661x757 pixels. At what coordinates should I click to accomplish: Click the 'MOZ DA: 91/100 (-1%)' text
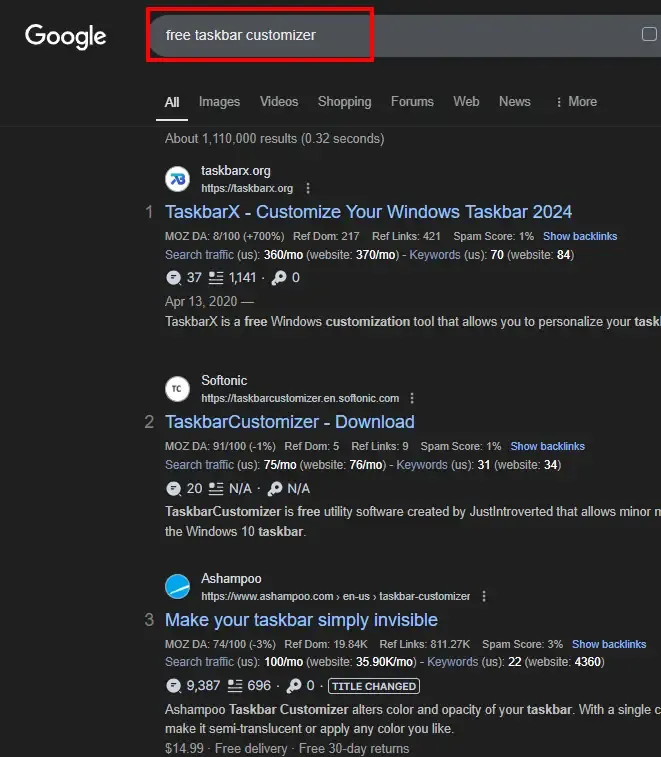point(220,446)
